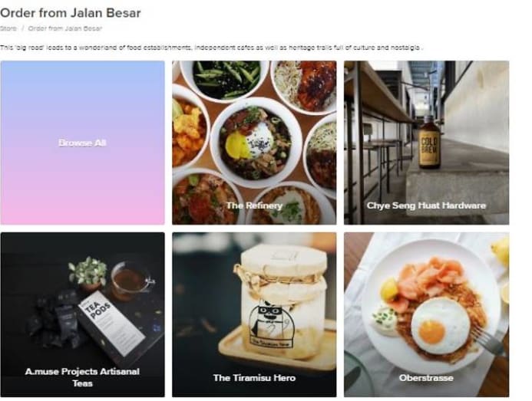Click center rice bowl with egg
Screen dimensions: 532x401
pyautogui.click(x=256, y=143)
